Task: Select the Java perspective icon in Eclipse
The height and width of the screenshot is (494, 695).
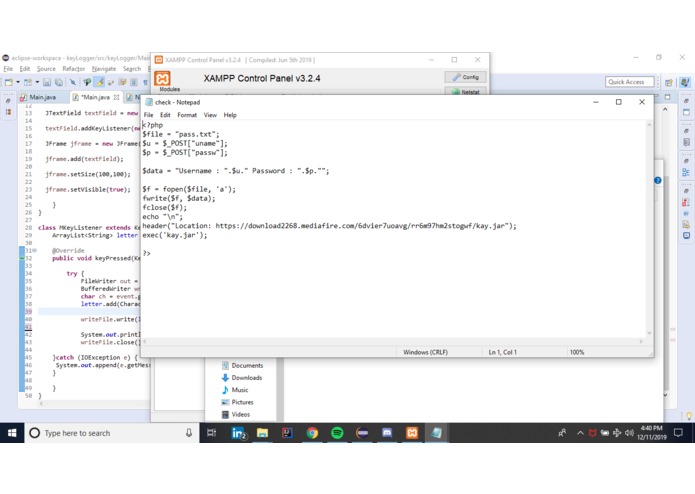Action: pos(685,82)
